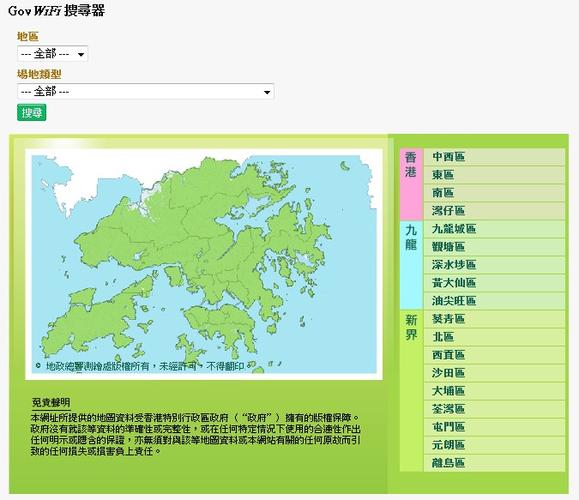The width and height of the screenshot is (579, 500).
Task: Select 九龍城區 in the district list
Action: click(494, 229)
